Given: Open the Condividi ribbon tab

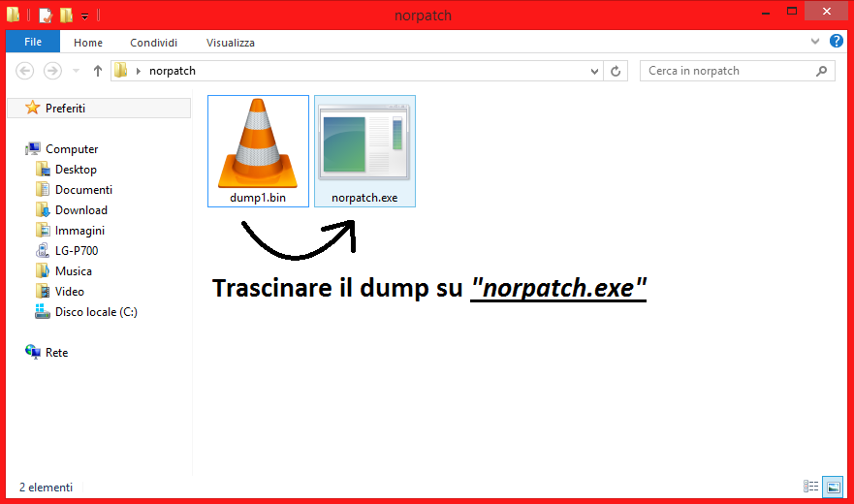Looking at the screenshot, I should click(153, 43).
